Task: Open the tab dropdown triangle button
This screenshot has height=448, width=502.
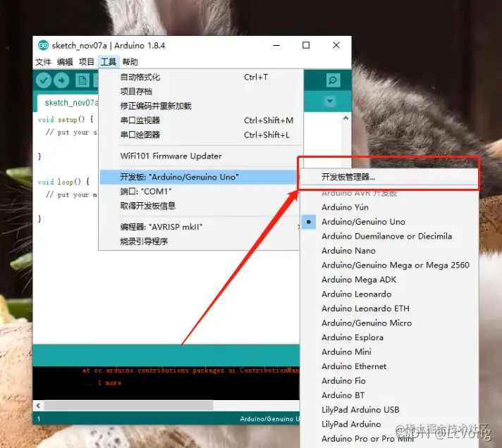Action: click(330, 101)
